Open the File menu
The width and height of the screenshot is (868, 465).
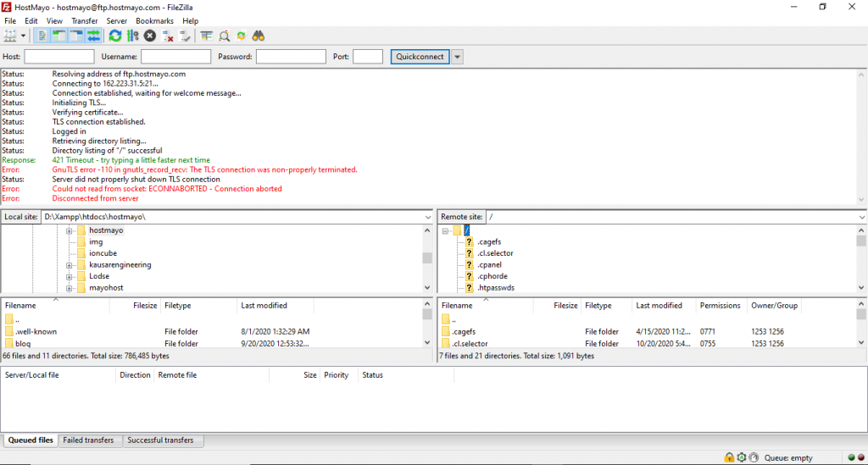pos(10,21)
